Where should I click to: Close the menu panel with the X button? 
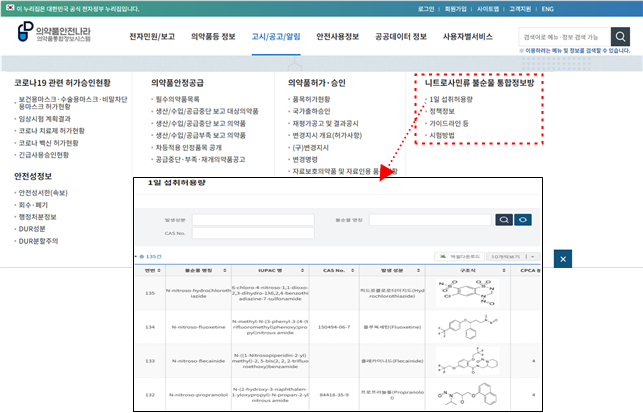[563, 259]
